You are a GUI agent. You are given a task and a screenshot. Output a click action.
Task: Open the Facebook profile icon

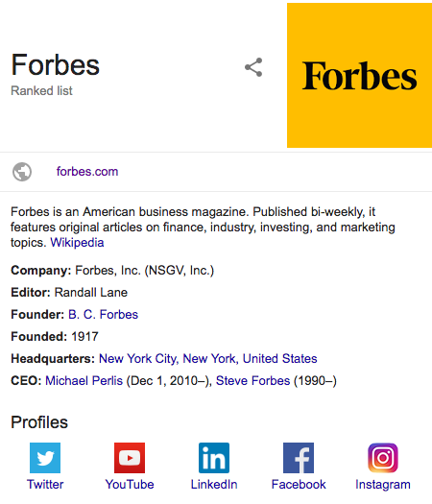(299, 458)
